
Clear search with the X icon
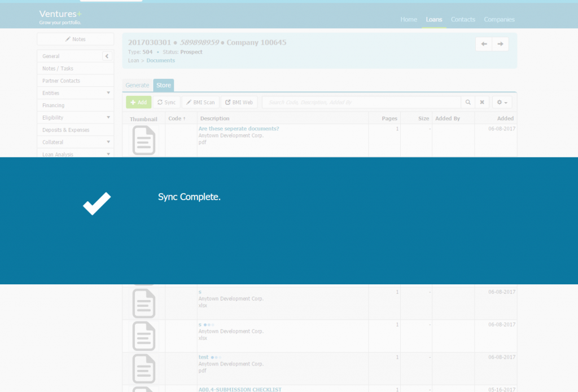(x=482, y=102)
